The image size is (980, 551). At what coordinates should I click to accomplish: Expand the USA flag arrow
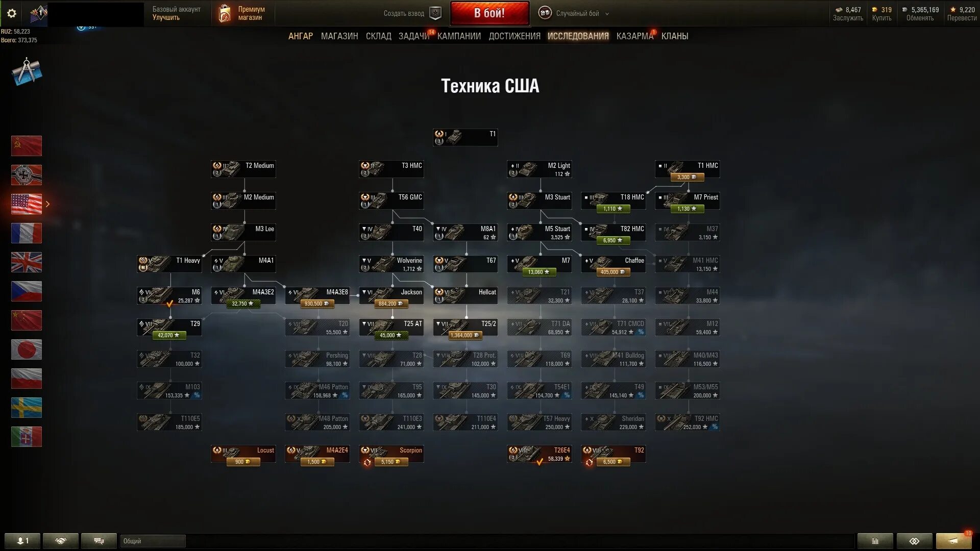click(x=47, y=204)
